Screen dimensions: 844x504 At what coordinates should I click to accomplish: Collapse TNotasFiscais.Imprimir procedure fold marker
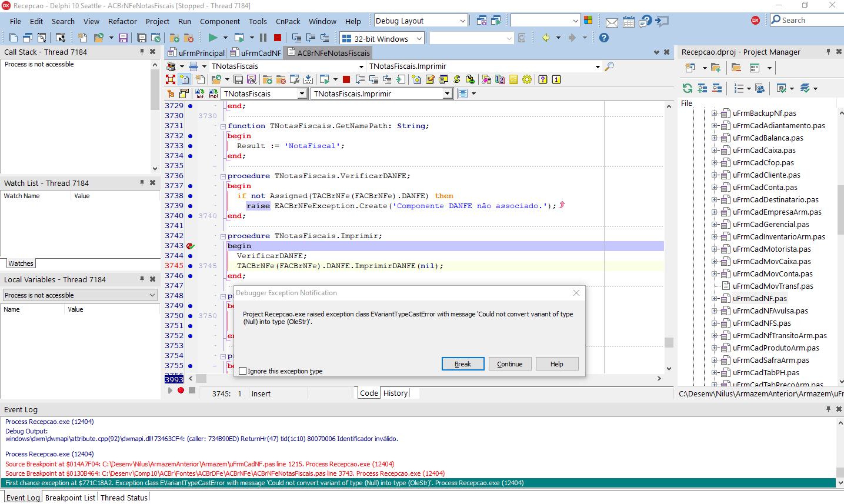click(x=223, y=236)
